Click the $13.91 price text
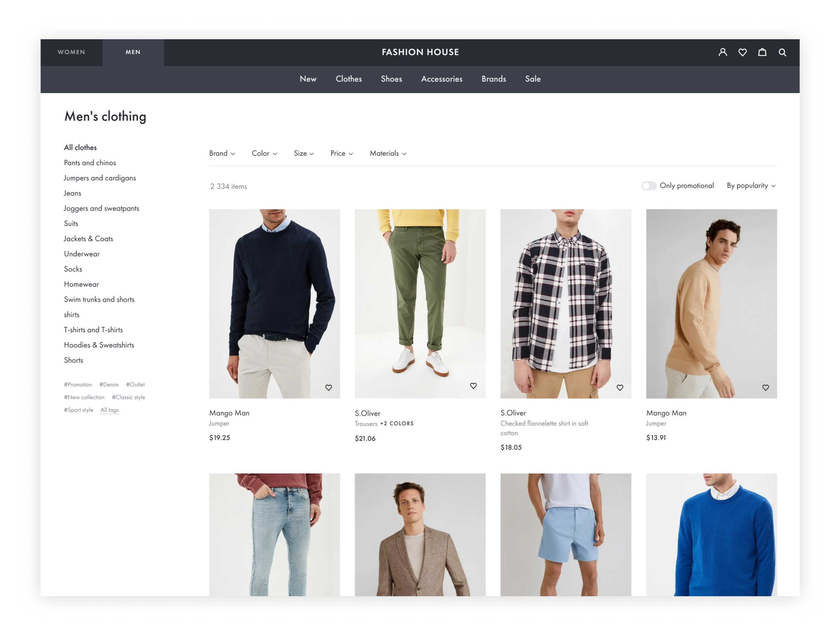This screenshot has height=638, width=840. point(656,438)
